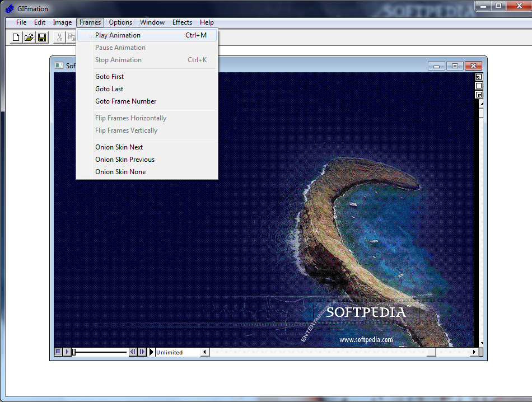Click the Unlimited loop count field
This screenshot has height=402, width=532.
click(178, 352)
